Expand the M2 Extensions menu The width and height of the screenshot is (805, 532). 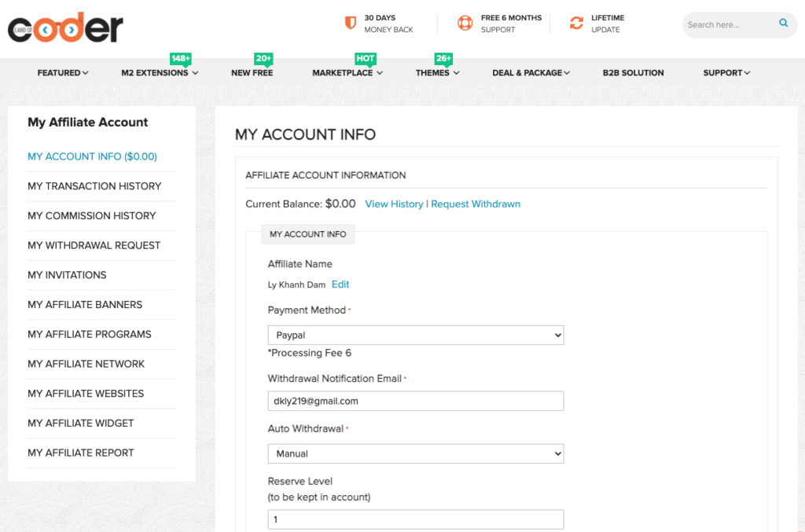coord(160,73)
